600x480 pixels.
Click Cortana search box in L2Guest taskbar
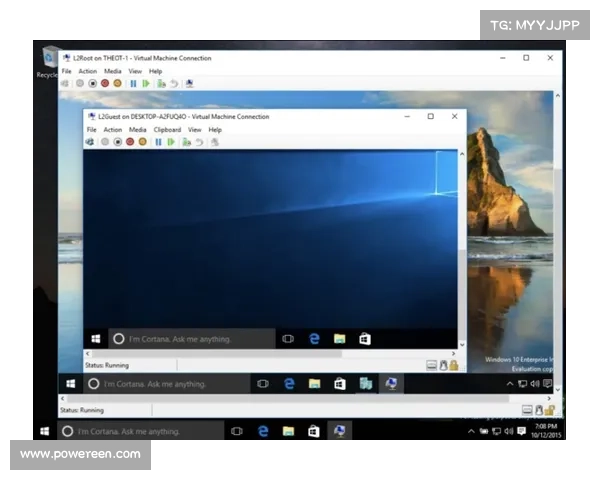point(190,339)
